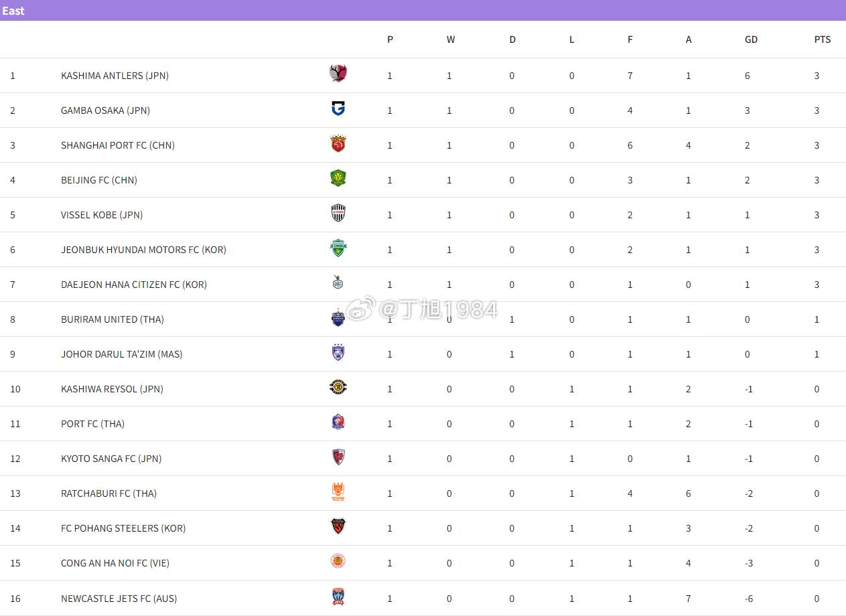The height and width of the screenshot is (616, 846).
Task: Select FC POHANG STEELERS (KOR) team name
Action: pos(123,528)
